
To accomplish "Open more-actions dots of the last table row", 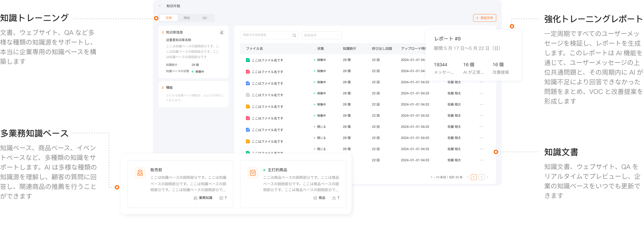I will point(481,160).
